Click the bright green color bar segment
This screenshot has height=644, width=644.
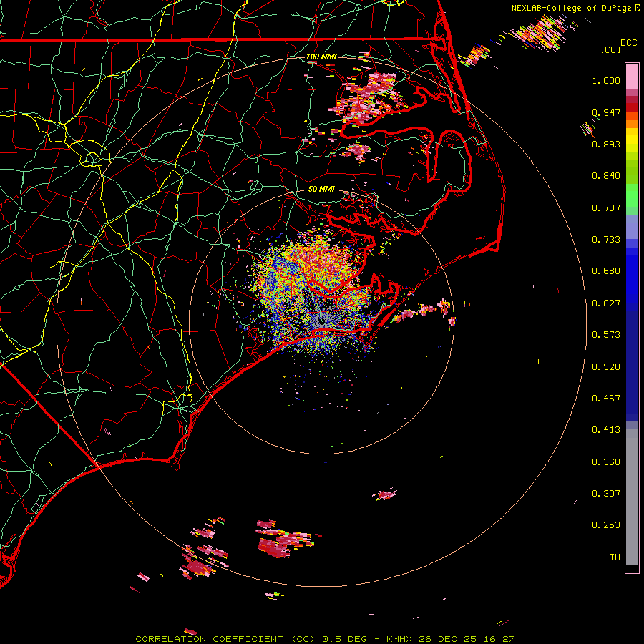632,195
